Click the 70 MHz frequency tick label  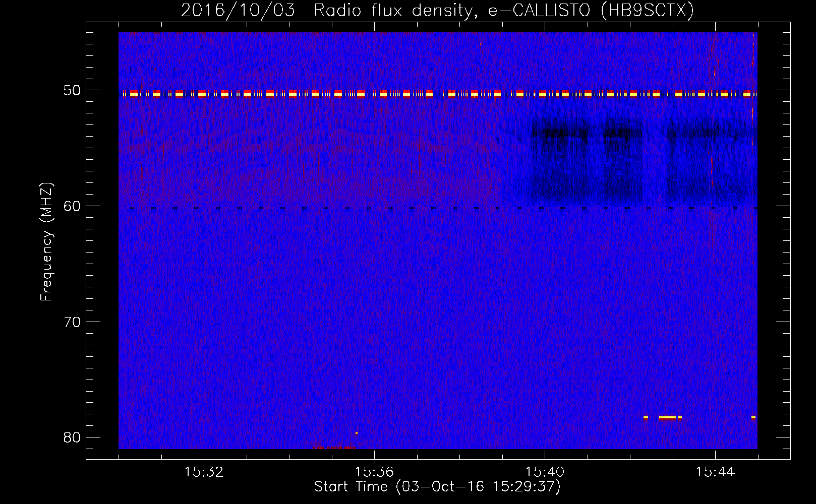72,322
